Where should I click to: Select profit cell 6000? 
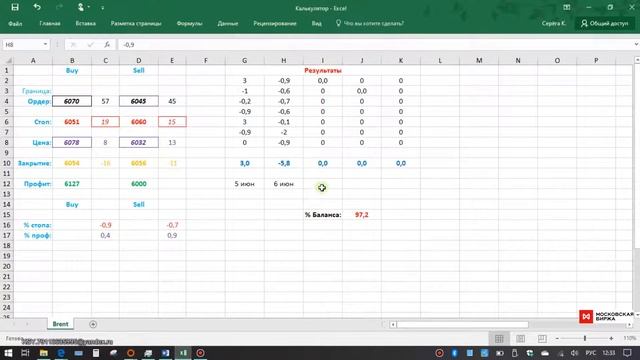pyautogui.click(x=139, y=184)
